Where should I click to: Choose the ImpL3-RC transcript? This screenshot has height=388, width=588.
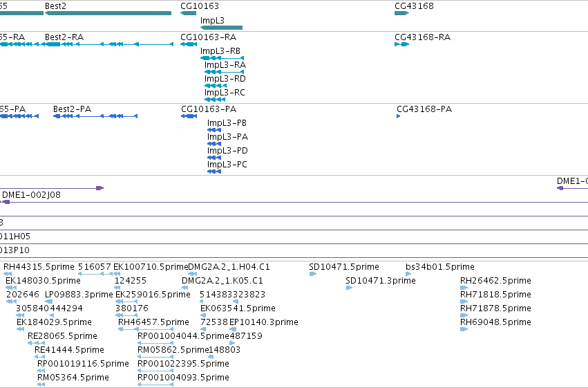[216, 100]
